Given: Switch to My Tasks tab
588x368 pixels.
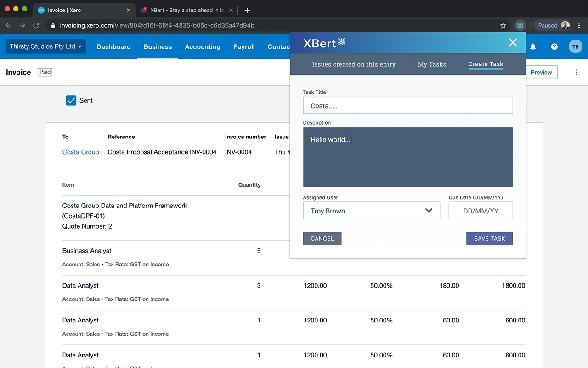Looking at the screenshot, I should 432,64.
